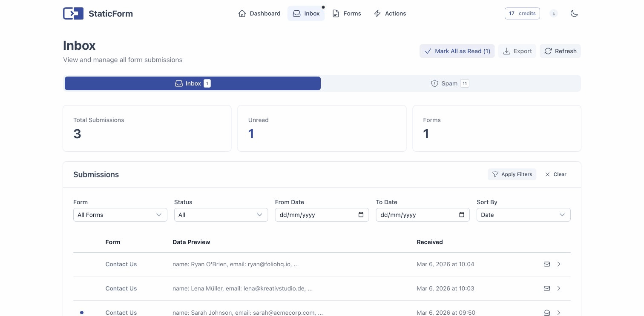Image resolution: width=644 pixels, height=316 pixels.
Task: Click the StaticForm logo icon
Action: pyautogui.click(x=73, y=14)
